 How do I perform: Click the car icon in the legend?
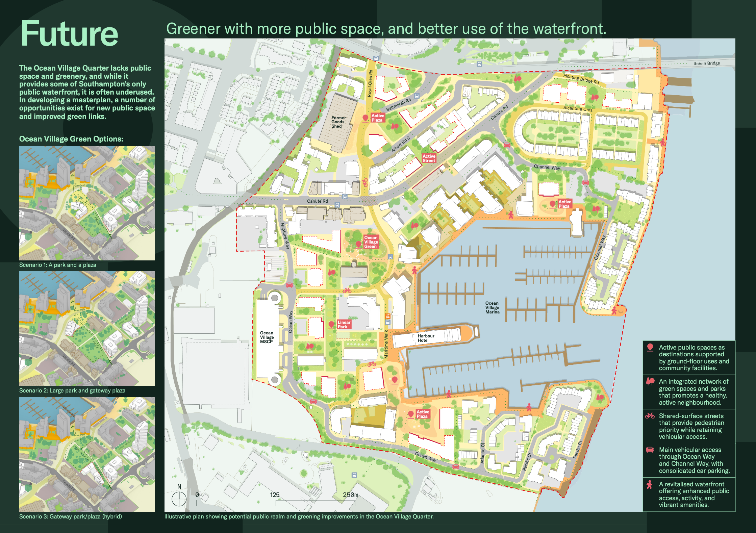pos(650,450)
